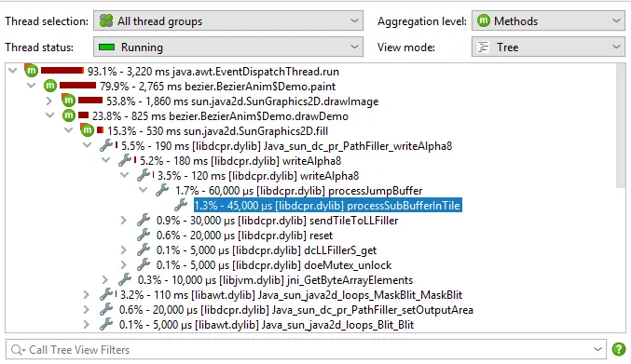
Task: Click the green help question mark icon
Action: click(619, 349)
